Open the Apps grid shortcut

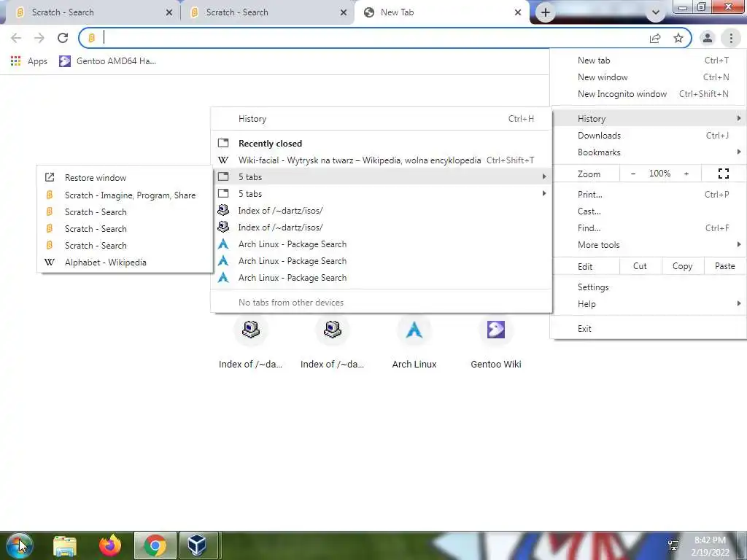28,61
